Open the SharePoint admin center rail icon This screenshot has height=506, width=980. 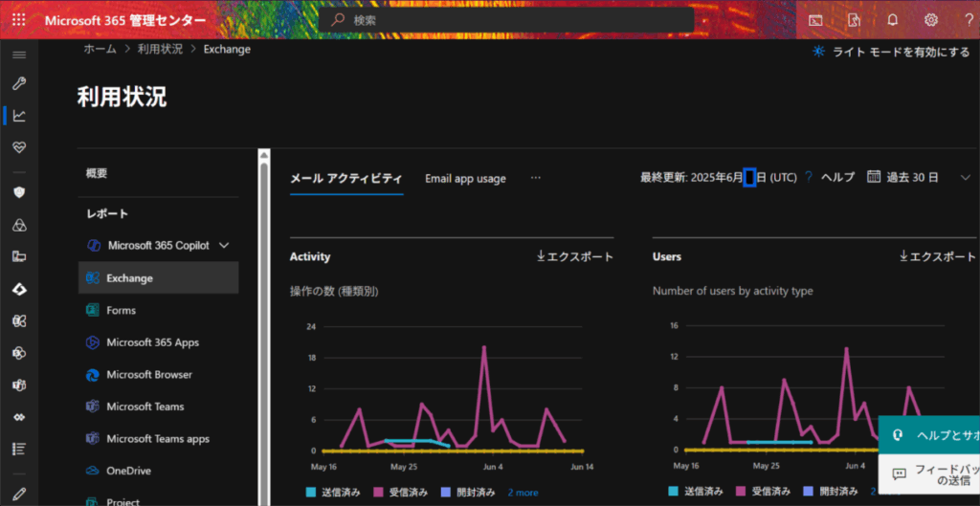click(x=19, y=353)
